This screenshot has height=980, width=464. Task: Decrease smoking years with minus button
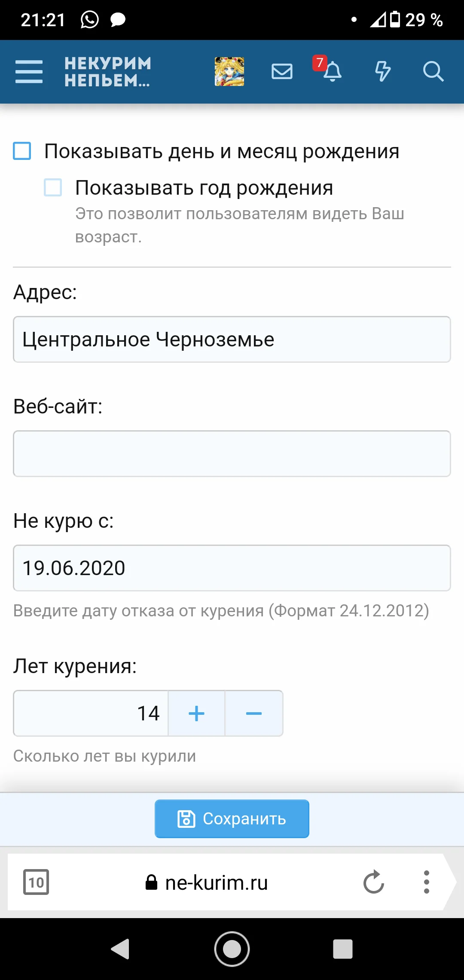coord(254,713)
